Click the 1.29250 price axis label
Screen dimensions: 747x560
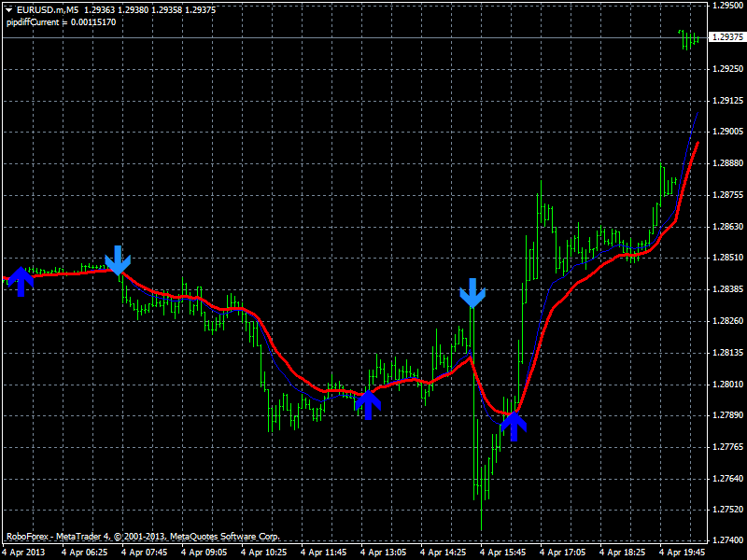point(728,69)
